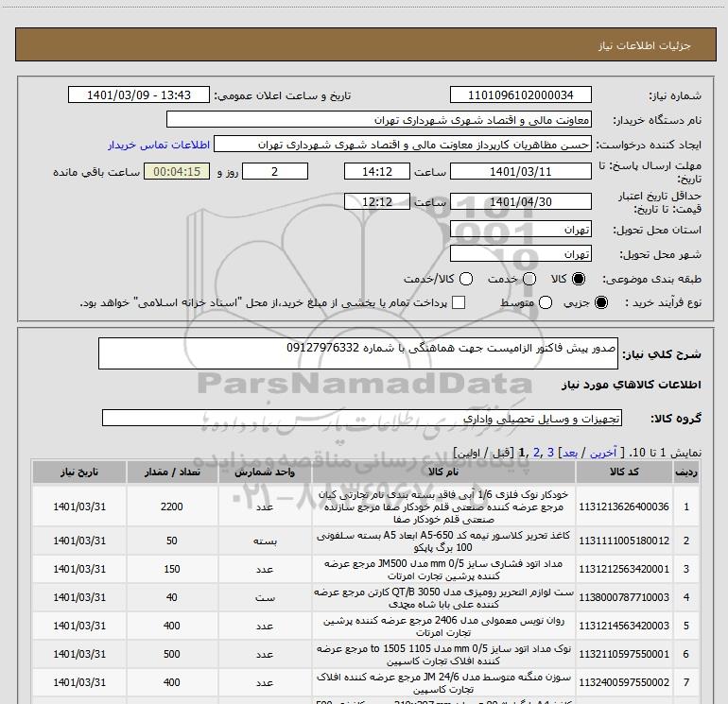
Task: Click the announcement date field 1401/03/09 - 13:43
Action: click(x=139, y=95)
